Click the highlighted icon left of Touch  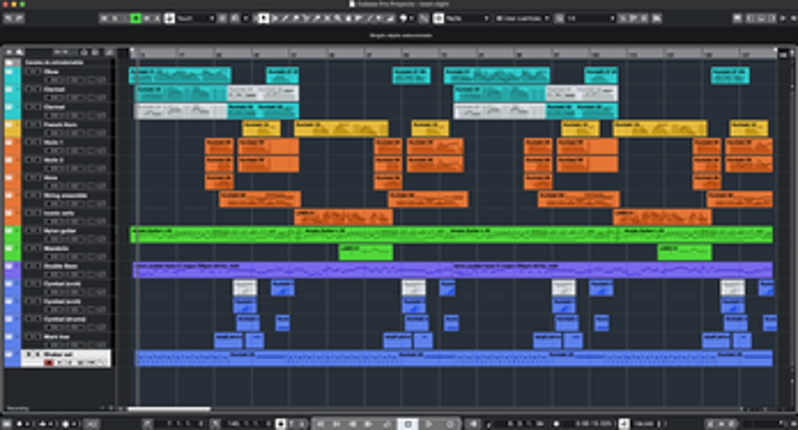(169, 18)
